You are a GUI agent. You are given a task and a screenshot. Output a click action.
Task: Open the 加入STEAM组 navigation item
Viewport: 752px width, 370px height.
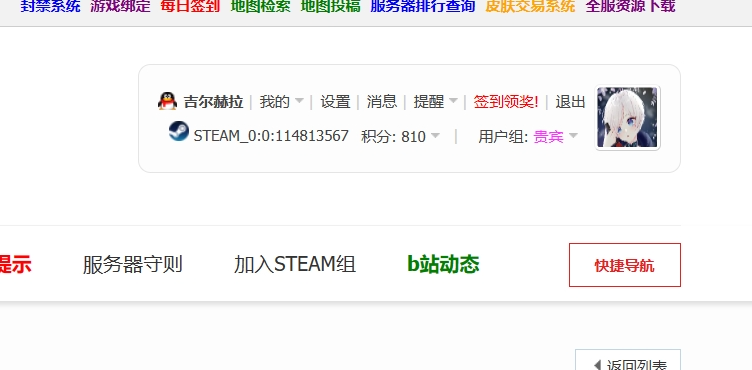pyautogui.click(x=294, y=264)
